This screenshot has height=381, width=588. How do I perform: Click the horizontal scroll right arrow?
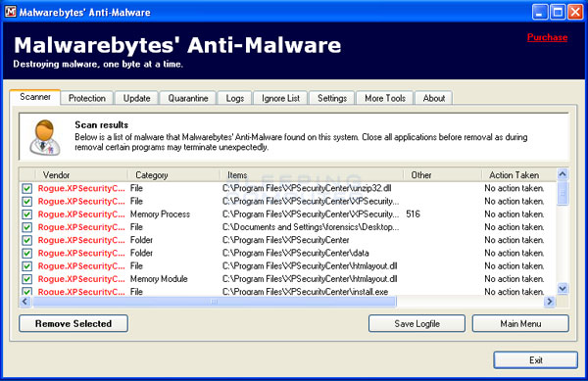550,302
